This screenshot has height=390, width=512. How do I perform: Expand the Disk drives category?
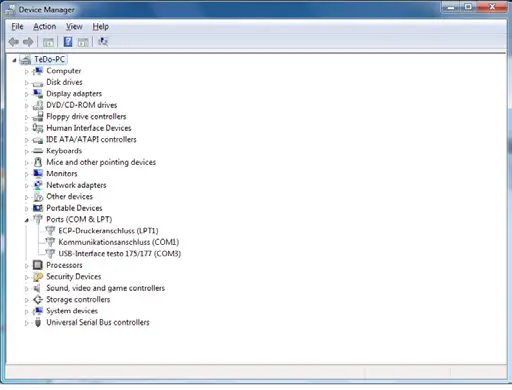[x=26, y=83]
